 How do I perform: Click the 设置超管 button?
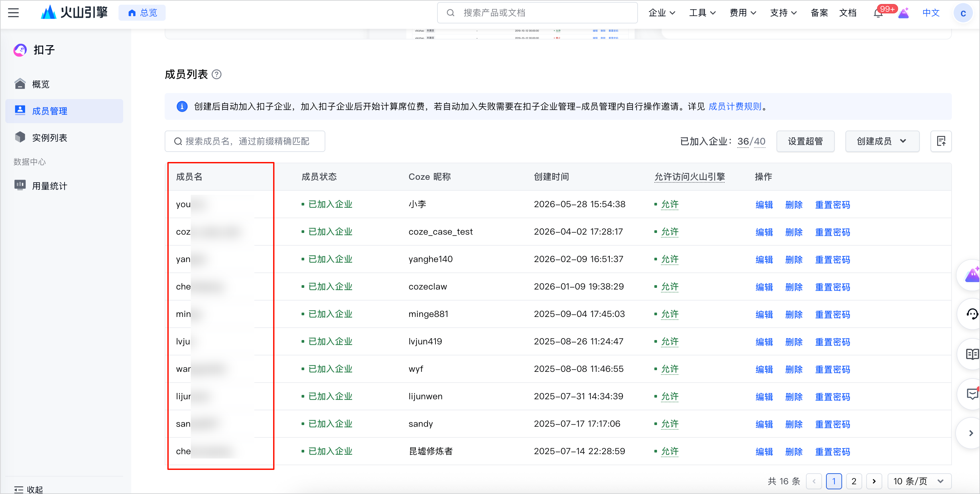coord(805,141)
